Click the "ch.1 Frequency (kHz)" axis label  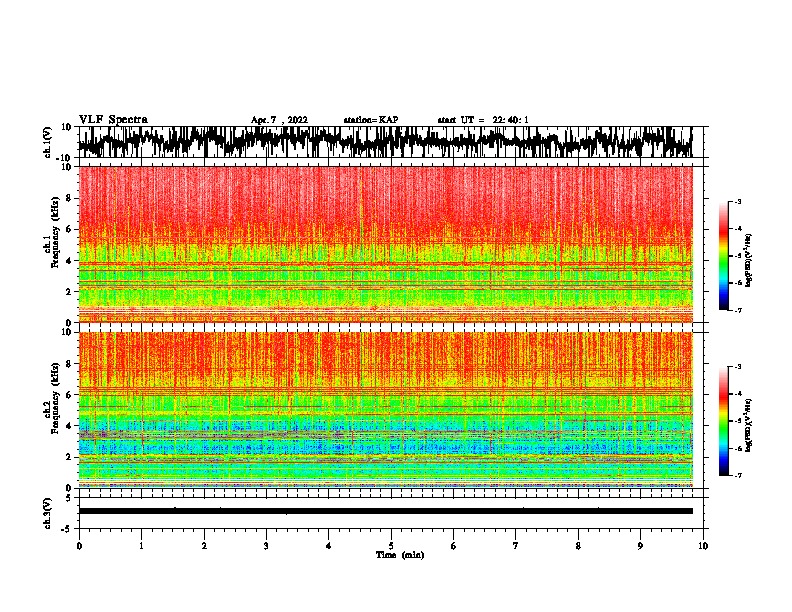pos(52,233)
